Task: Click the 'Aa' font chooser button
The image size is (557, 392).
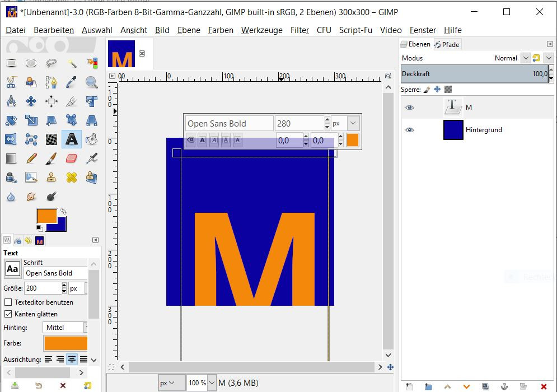Action: click(12, 269)
